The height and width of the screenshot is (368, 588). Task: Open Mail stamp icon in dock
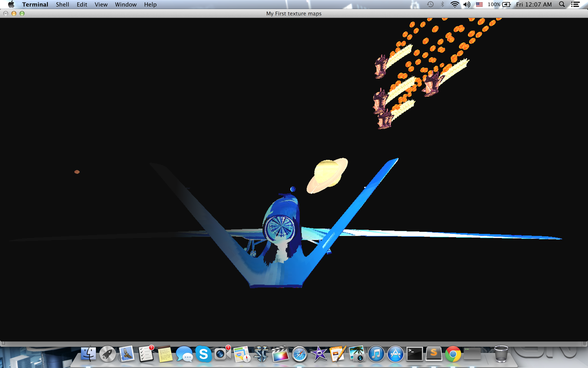(x=127, y=354)
